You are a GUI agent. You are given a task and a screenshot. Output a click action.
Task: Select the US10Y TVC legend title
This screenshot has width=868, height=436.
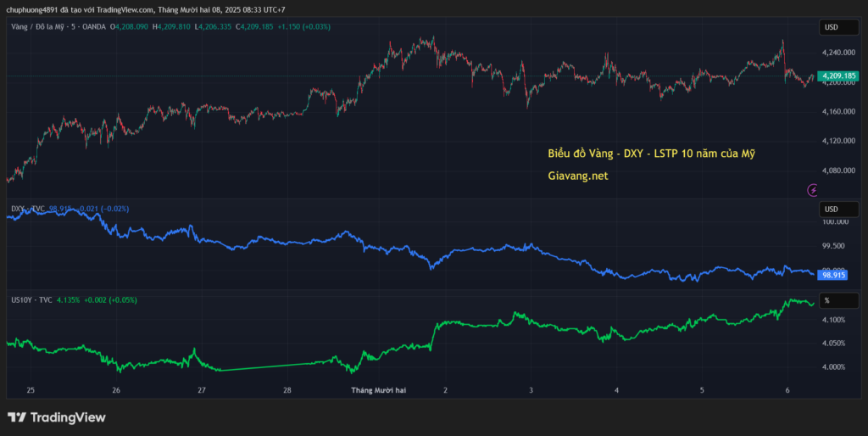click(x=31, y=299)
